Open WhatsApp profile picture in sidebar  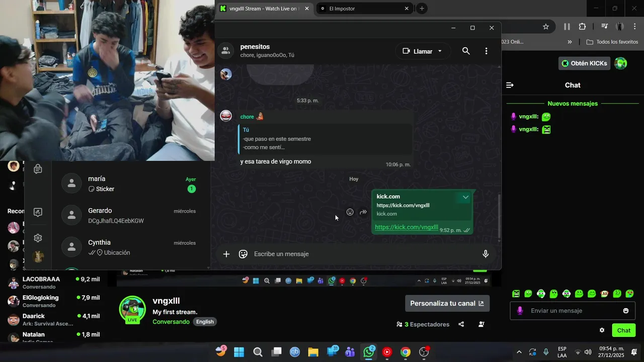[x=38, y=257]
